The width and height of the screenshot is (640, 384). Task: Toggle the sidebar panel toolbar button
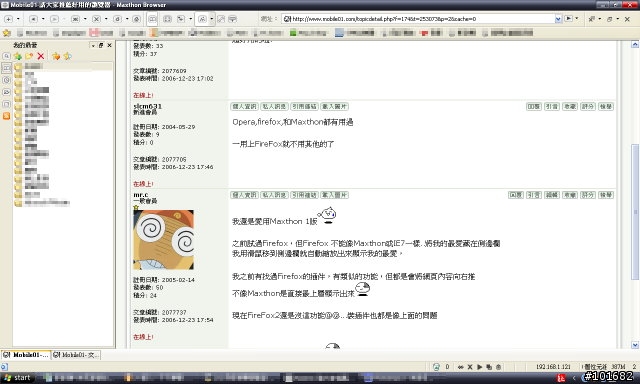pyautogui.click(x=152, y=19)
